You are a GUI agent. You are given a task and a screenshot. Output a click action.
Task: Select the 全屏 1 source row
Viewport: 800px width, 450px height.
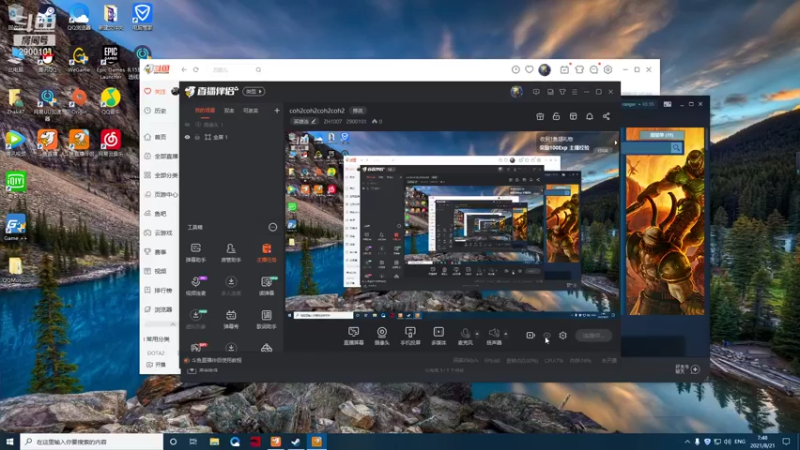tap(232, 137)
